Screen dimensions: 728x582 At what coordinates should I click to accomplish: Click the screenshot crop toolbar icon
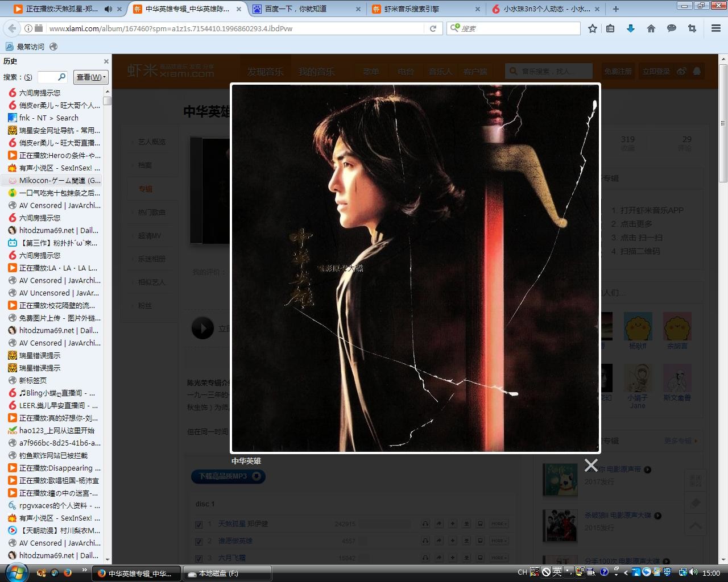click(x=692, y=28)
